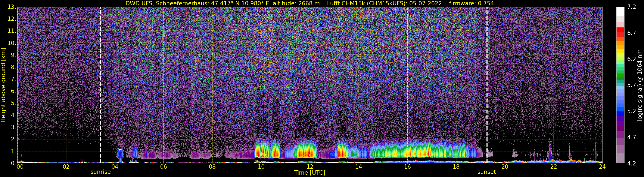The width and height of the screenshot is (644, 177).
Task: Click the colorbar value '4.7'
Action: (632, 137)
